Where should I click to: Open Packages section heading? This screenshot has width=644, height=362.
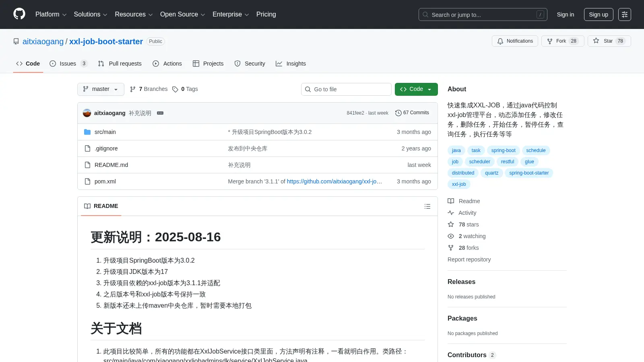click(462, 319)
